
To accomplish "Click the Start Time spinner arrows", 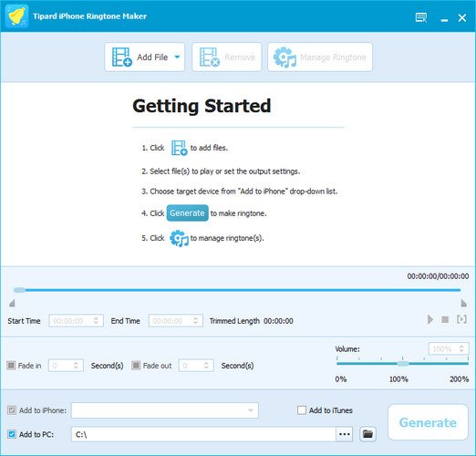I will 96,320.
